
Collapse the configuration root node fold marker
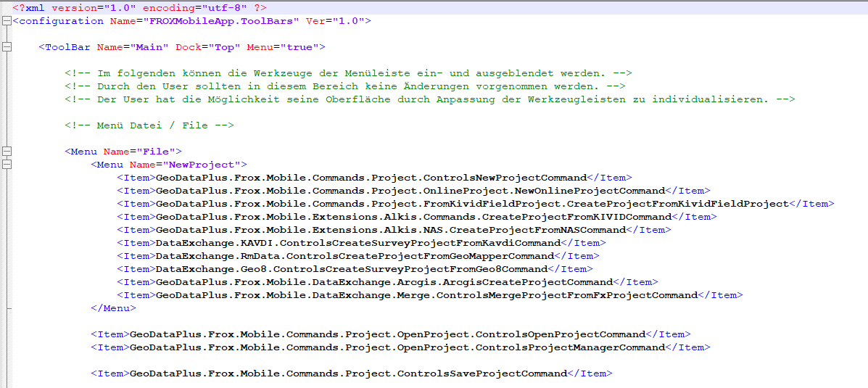point(7,21)
